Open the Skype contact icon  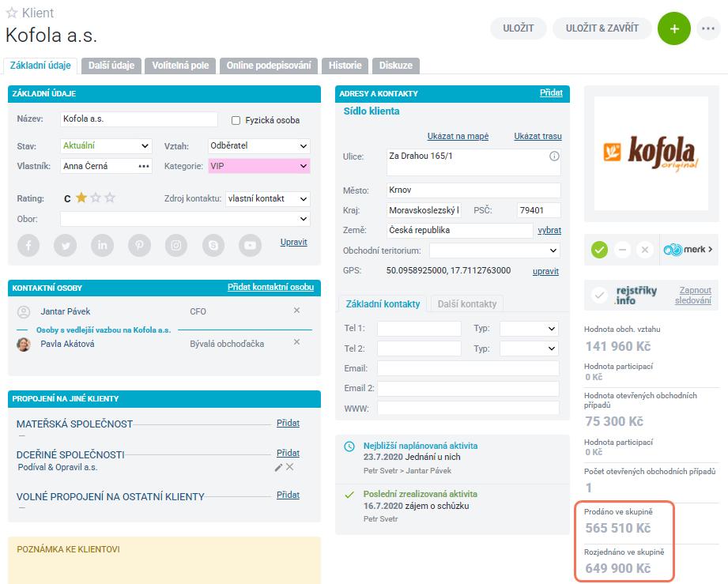(x=213, y=245)
